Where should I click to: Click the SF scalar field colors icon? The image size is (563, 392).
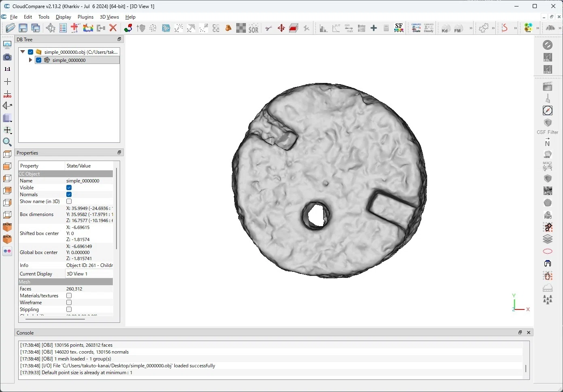click(399, 28)
